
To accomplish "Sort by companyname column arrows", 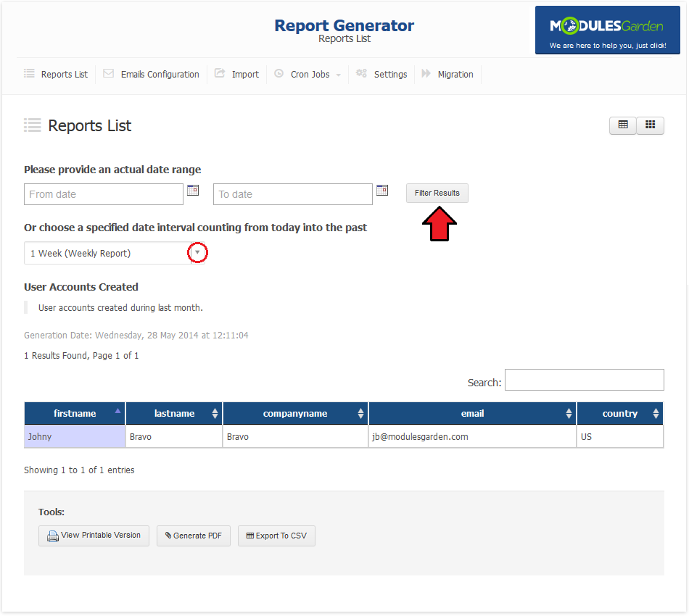I will pos(360,413).
